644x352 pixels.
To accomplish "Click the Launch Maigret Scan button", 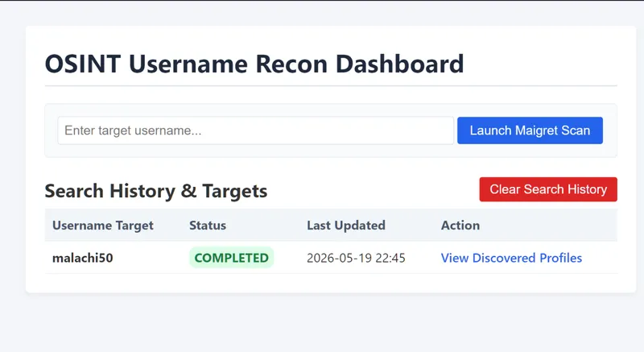I will pos(530,130).
